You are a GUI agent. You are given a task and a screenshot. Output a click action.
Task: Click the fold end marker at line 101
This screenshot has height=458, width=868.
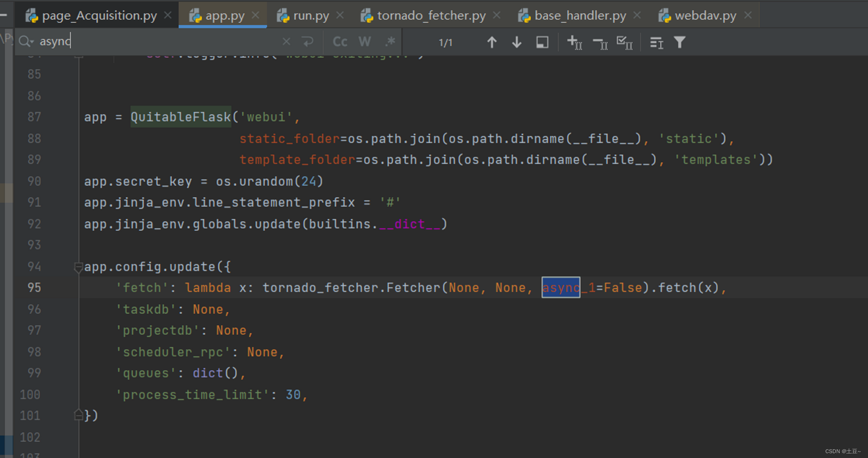79,415
